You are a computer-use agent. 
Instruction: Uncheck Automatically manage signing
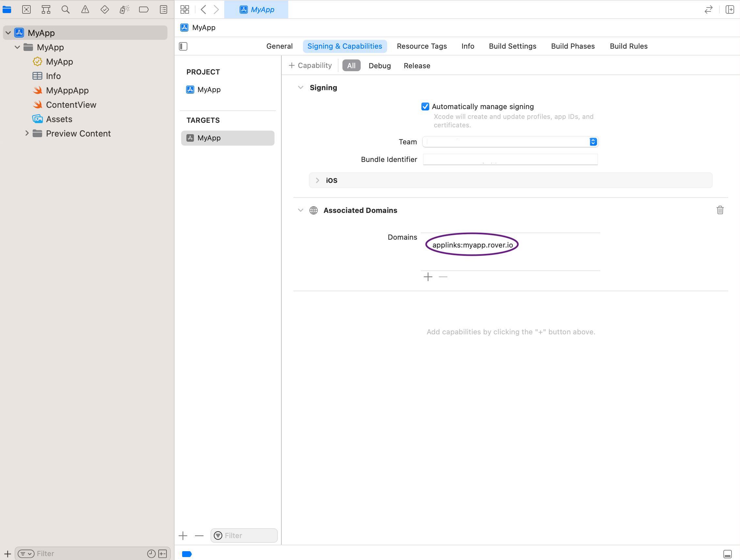(x=425, y=106)
